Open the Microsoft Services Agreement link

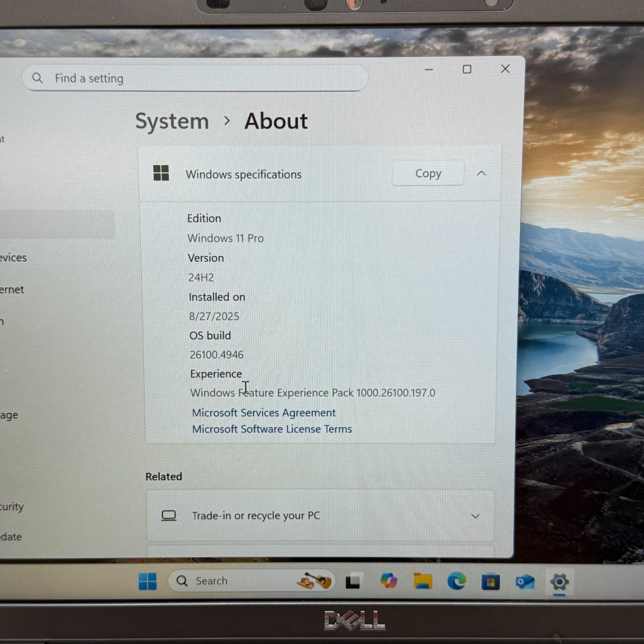(264, 413)
